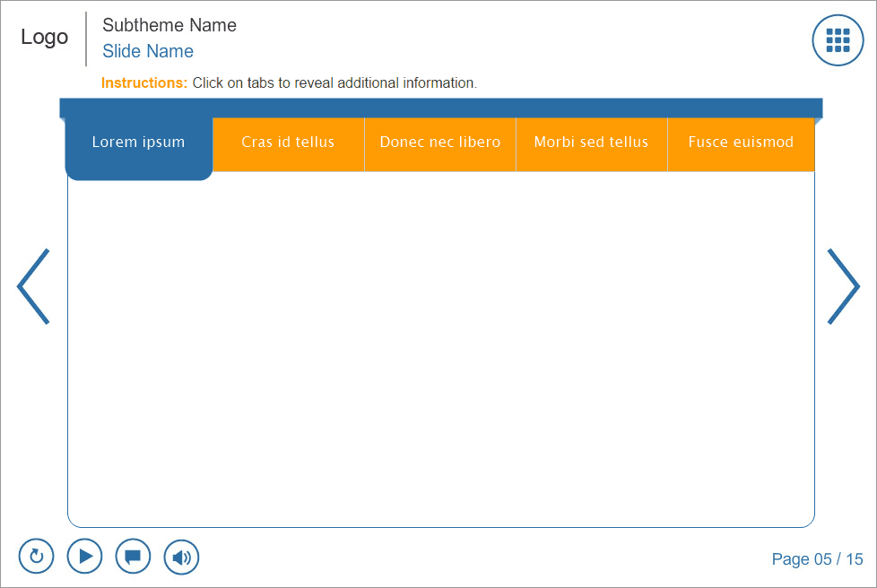Advance to next slide using right arrow
This screenshot has width=877, height=588.
[843, 287]
